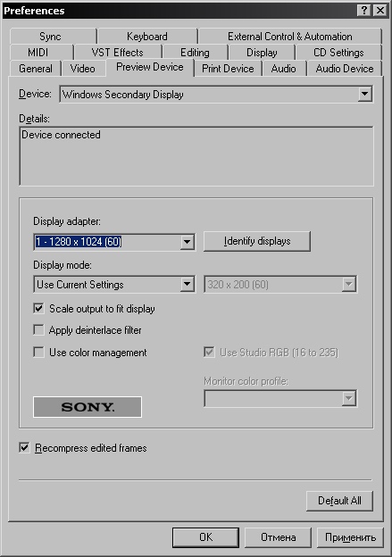Screen dimensions: 392x557
Task: Switch to the CD Settings tab
Action: pos(338,53)
